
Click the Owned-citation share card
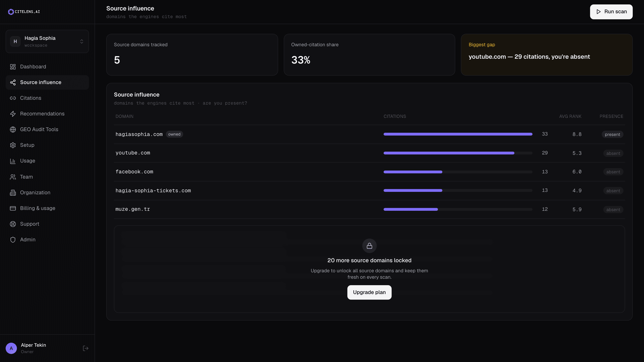pos(369,55)
